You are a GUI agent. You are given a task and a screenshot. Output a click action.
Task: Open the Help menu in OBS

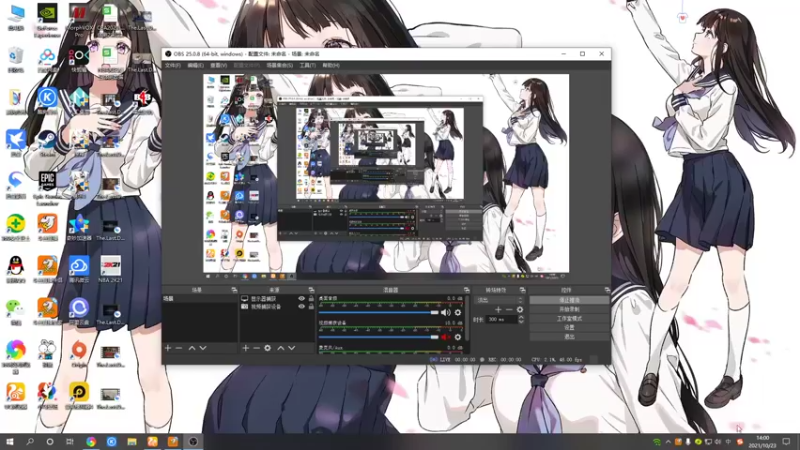(x=331, y=65)
